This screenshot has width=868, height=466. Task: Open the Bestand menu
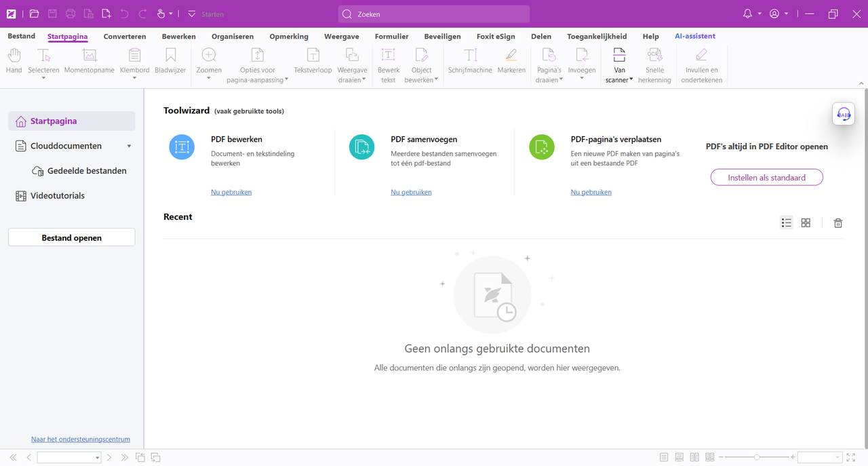point(22,36)
